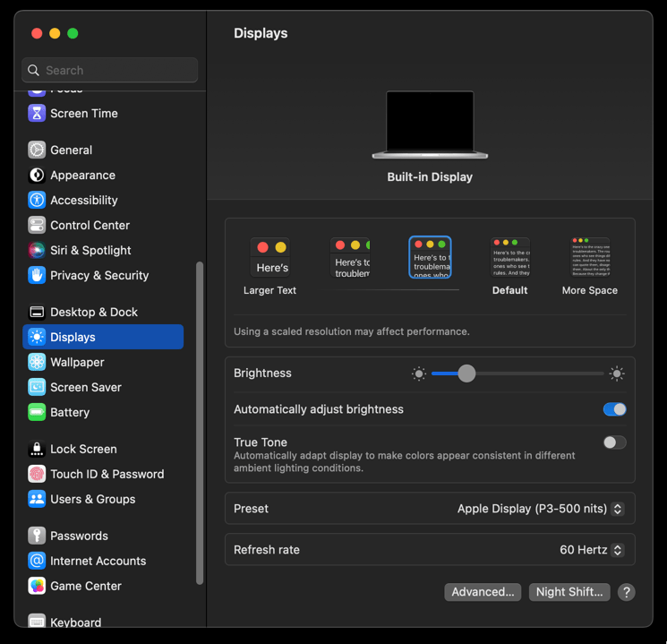This screenshot has width=667, height=644.
Task: Click the Touch ID fingerprint icon
Action: pos(37,475)
